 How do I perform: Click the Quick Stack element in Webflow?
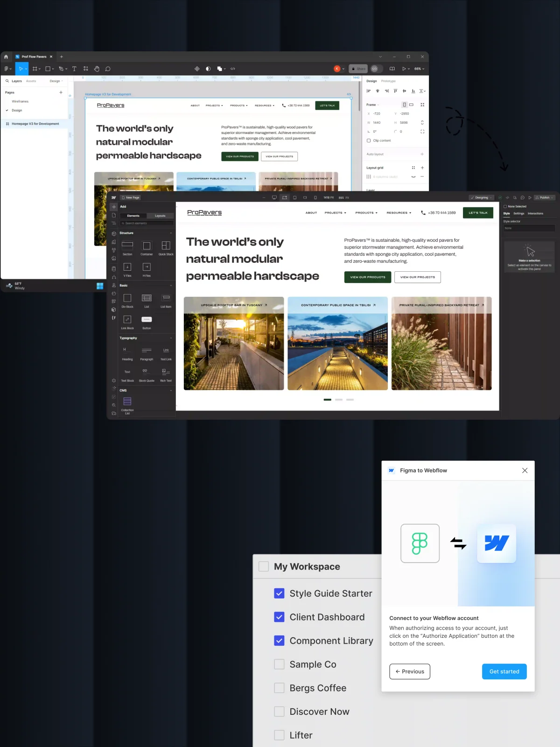tap(166, 248)
